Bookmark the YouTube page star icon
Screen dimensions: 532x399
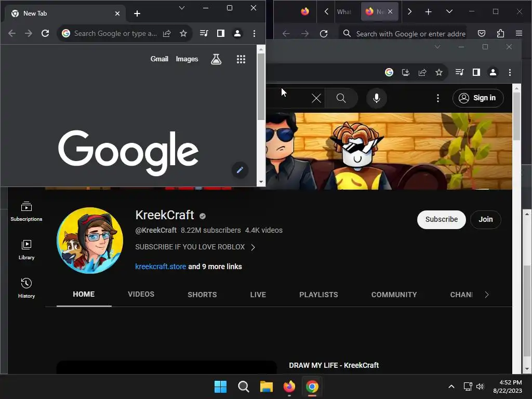click(x=439, y=72)
